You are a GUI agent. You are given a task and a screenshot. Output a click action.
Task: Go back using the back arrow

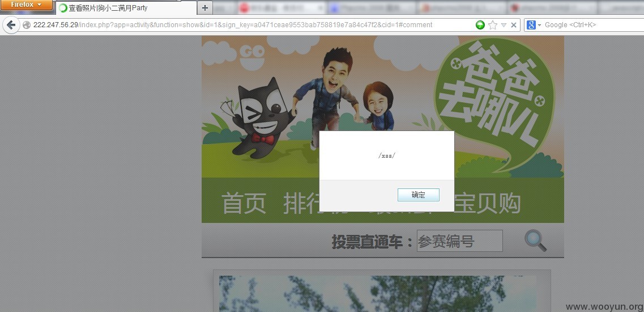(11, 25)
